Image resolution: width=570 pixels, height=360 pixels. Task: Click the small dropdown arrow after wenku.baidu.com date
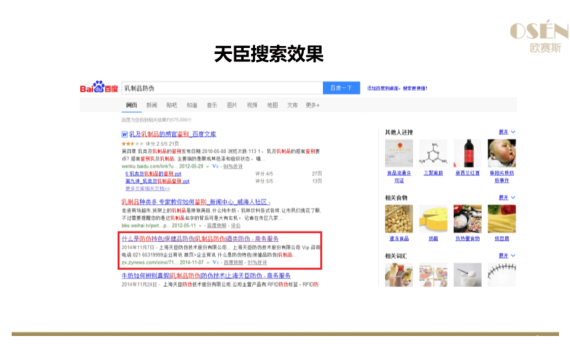208,166
